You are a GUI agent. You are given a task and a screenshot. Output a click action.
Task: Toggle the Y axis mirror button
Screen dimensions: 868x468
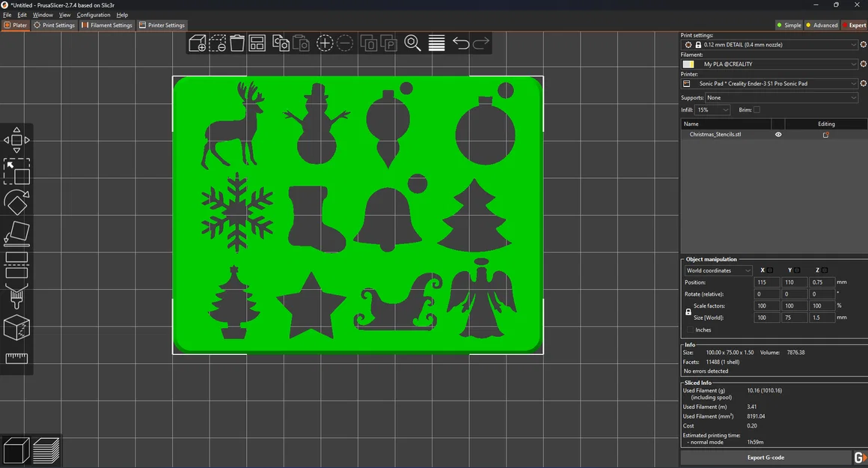797,270
